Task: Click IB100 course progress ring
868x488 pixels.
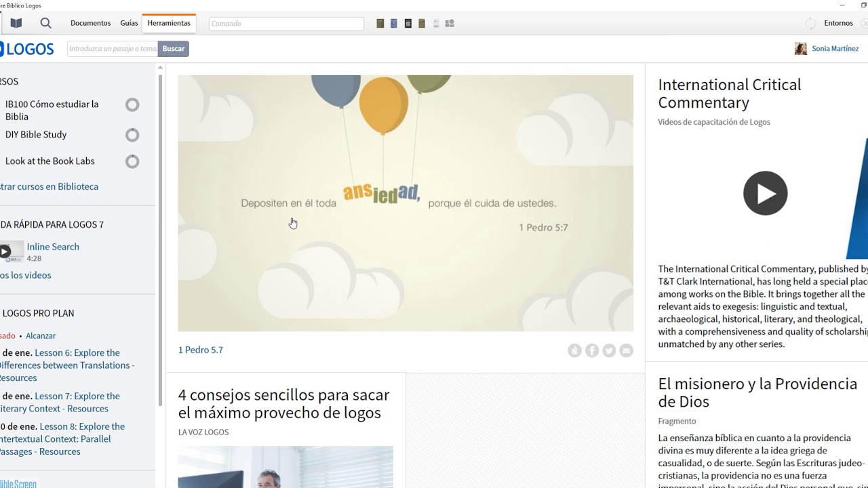Action: pos(132,105)
